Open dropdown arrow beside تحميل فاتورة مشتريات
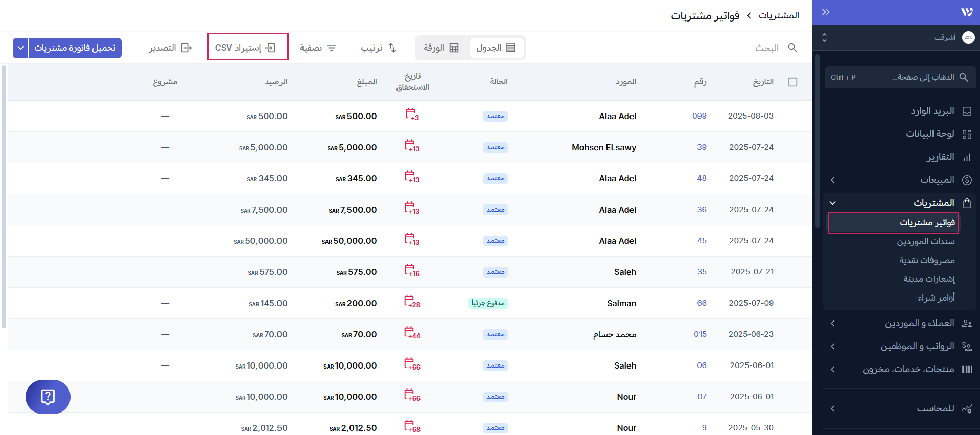The width and height of the screenshot is (980, 435). pos(20,48)
